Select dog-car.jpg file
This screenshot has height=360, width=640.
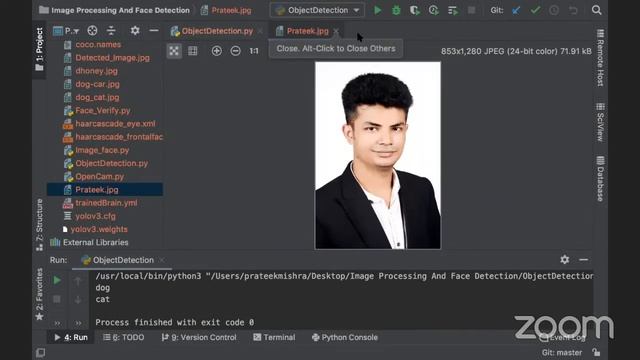tap(97, 84)
